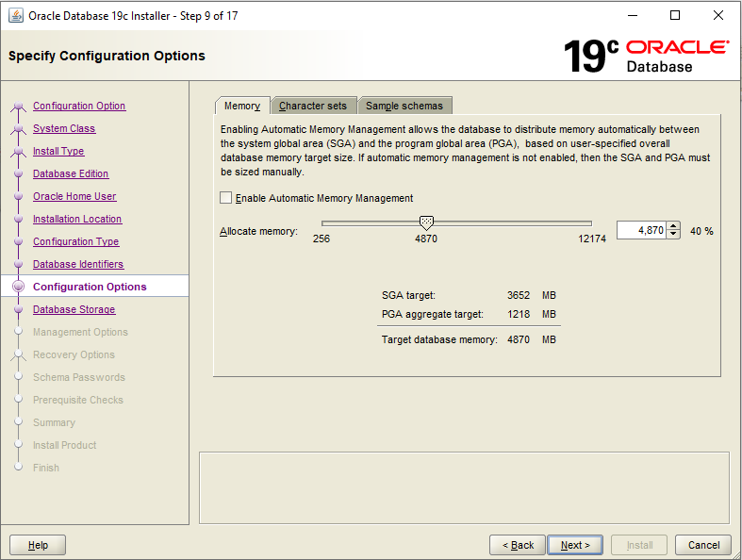This screenshot has height=560, width=742.
Task: Go to the Install Type step
Action: coord(58,151)
